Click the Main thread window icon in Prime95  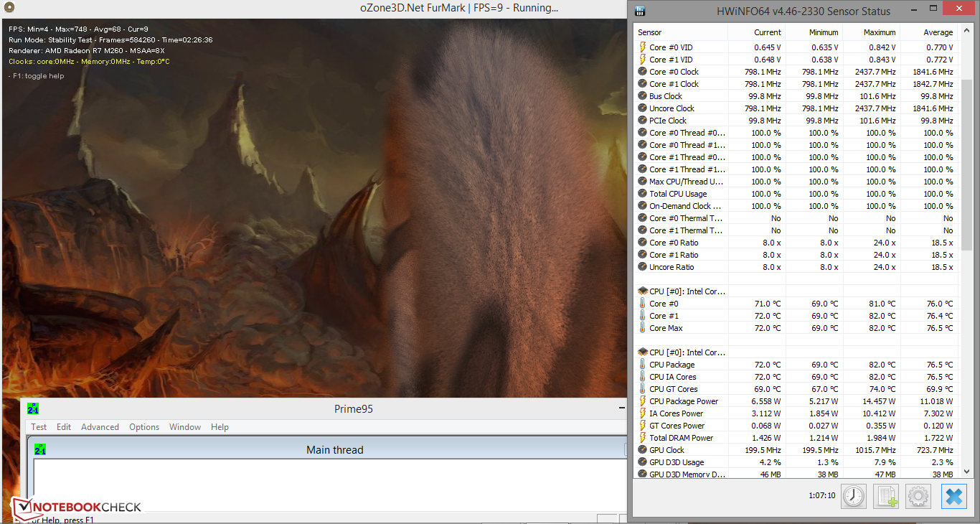[40, 449]
